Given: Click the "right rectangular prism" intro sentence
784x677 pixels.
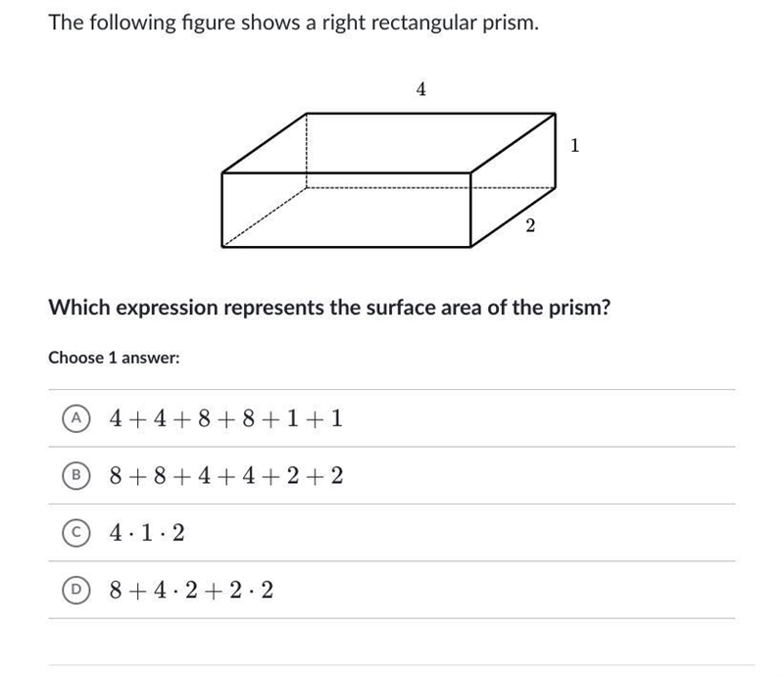Looking at the screenshot, I should click(293, 23).
